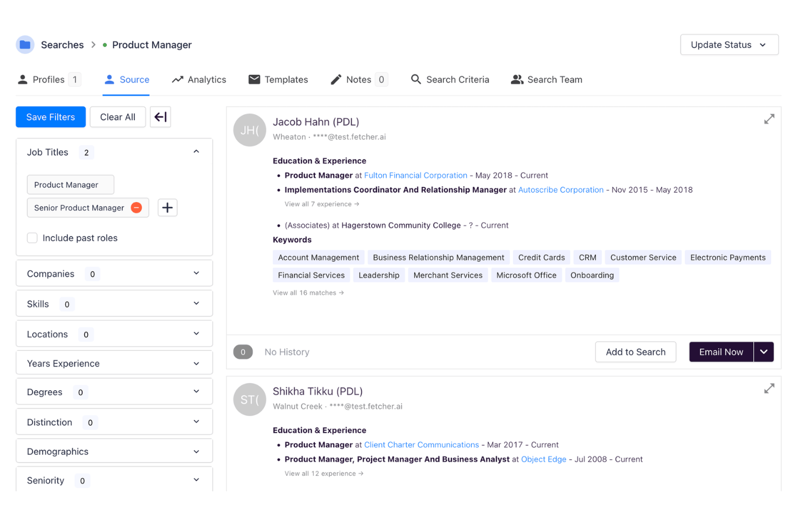Click Credit Cards keyword tag
This screenshot has width=798, height=532.
(542, 258)
